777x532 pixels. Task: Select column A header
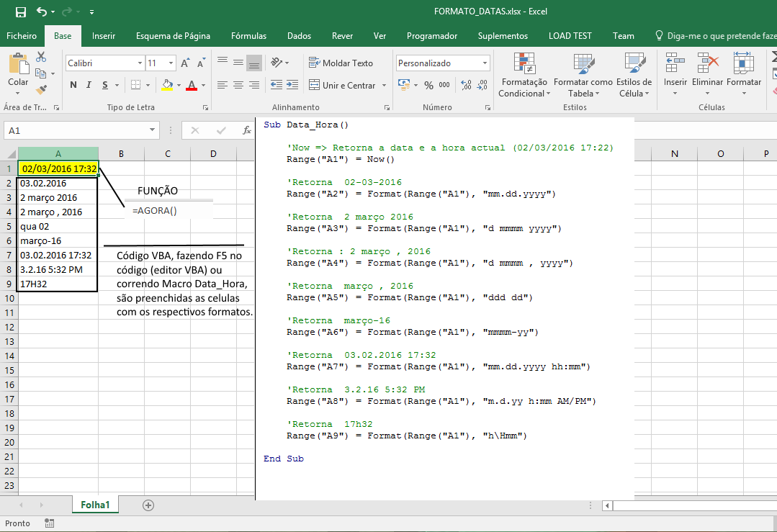(x=58, y=153)
